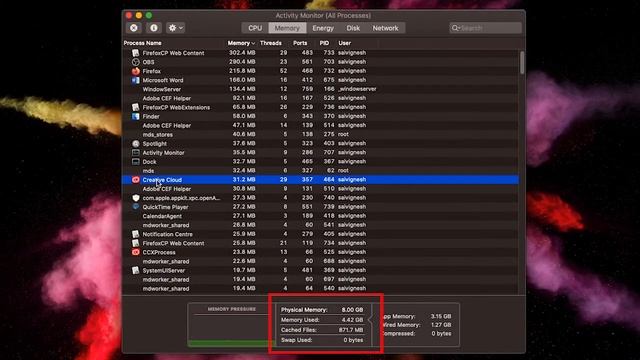This screenshot has height=360, width=640.
Task: Select the WindowServer process row
Action: coord(320,89)
